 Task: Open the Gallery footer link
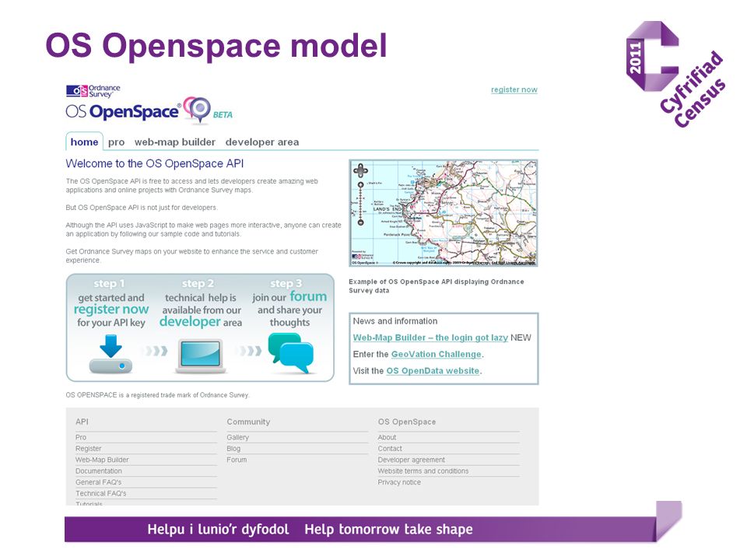(x=238, y=437)
